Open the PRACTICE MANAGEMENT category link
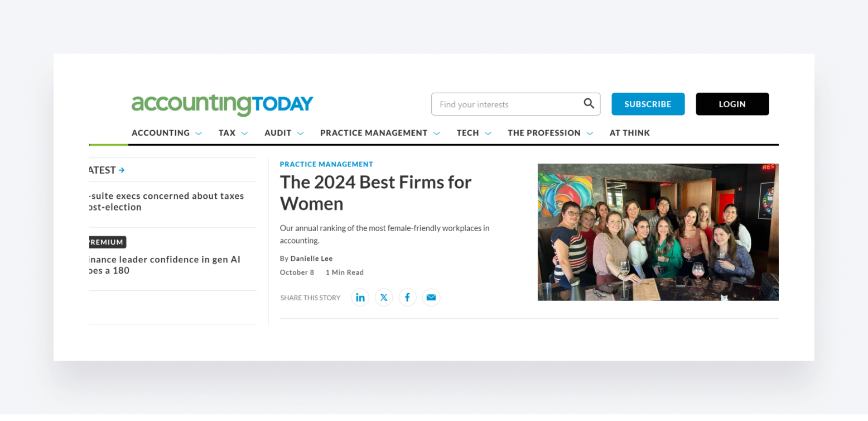Image resolution: width=868 pixels, height=421 pixels. pos(326,164)
